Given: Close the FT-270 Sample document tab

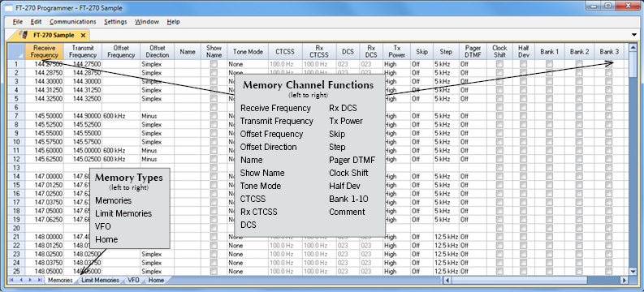Looking at the screenshot, I should click(83, 35).
